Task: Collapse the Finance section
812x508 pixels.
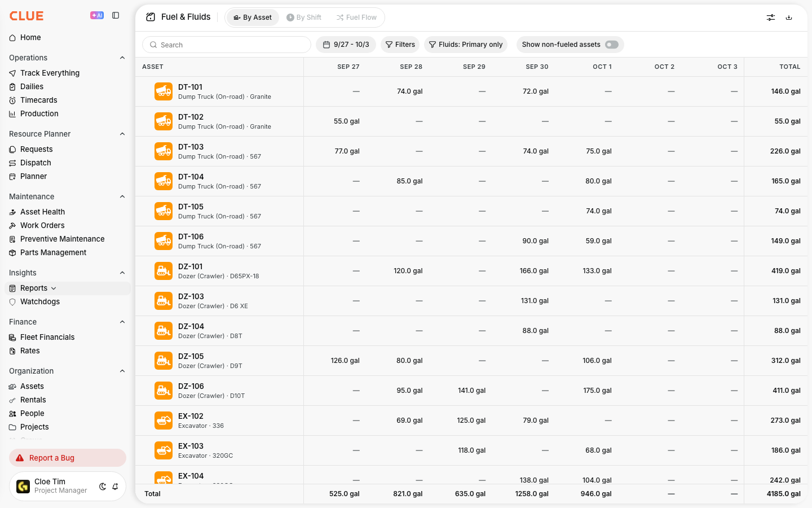Action: click(122, 322)
